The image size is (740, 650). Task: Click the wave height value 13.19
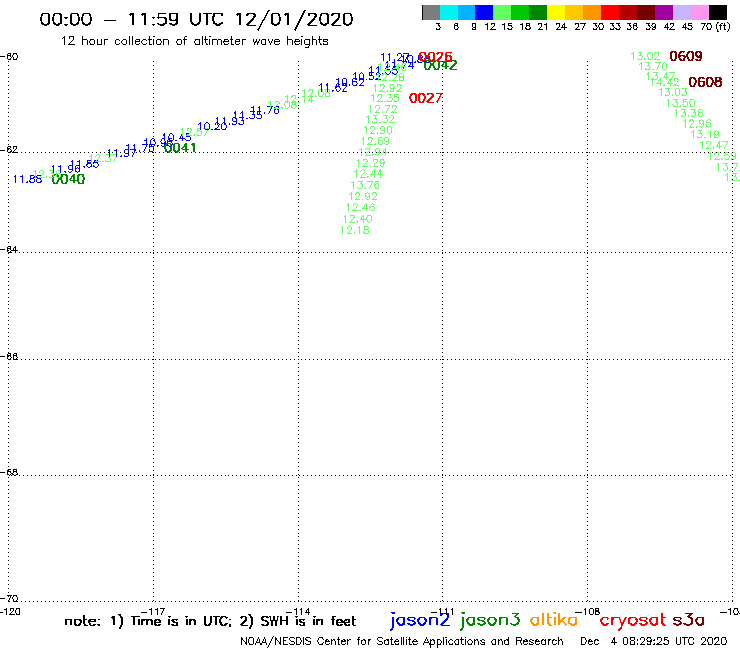(705, 135)
